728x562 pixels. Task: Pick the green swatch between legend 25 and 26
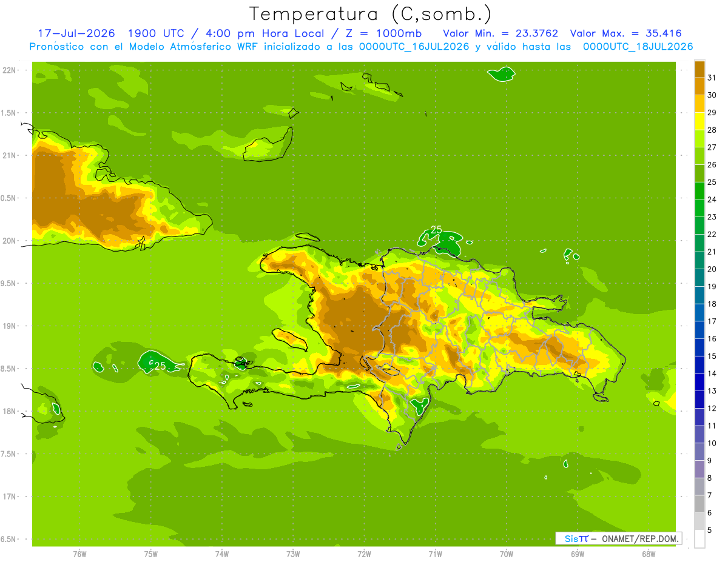coord(699,173)
